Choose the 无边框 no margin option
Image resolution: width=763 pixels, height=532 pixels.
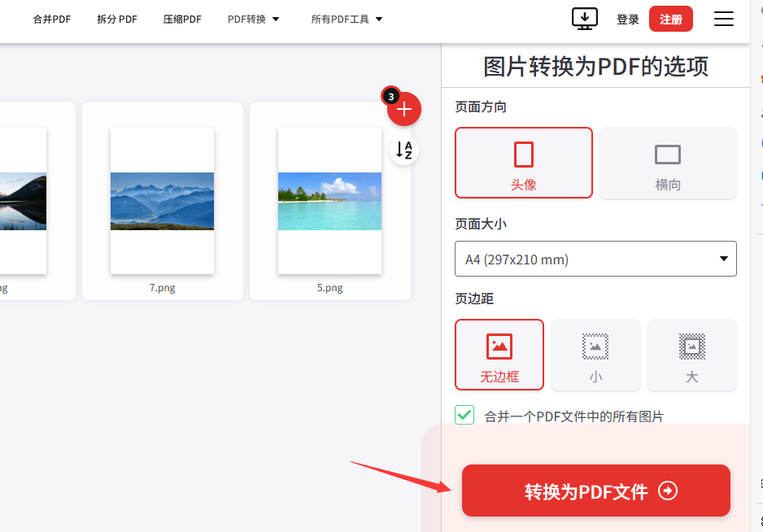pyautogui.click(x=499, y=355)
